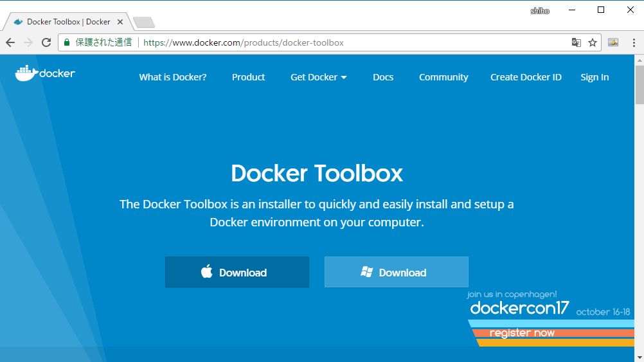
Task: Download Docker Toolbox for Mac
Action: point(237,272)
